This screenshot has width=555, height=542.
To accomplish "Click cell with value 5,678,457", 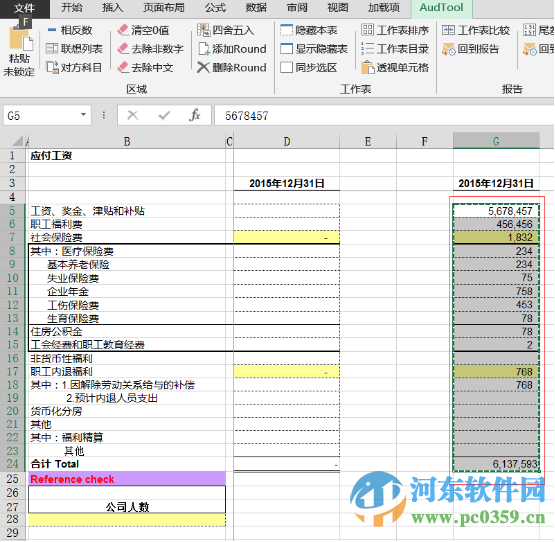I will [496, 211].
